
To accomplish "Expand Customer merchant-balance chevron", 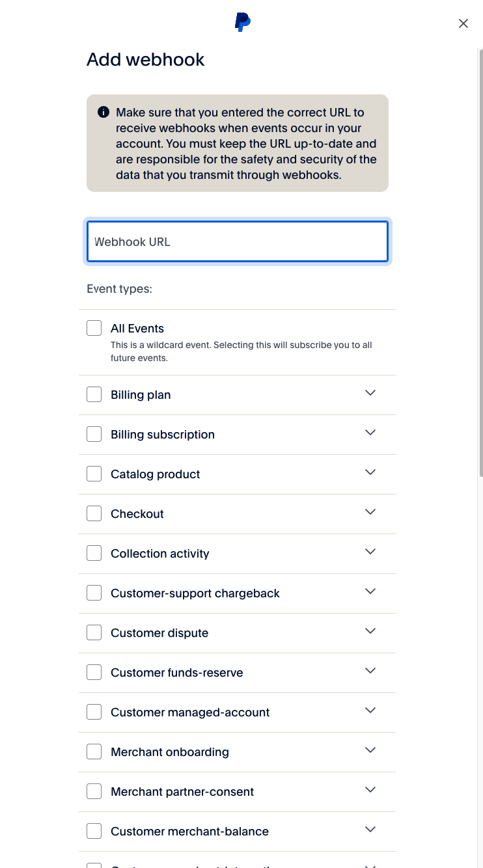I will pyautogui.click(x=370, y=830).
